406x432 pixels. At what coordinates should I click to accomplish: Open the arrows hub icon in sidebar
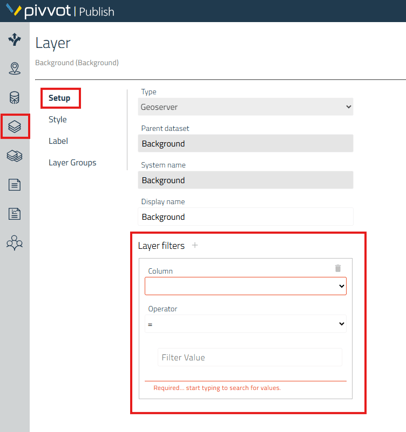pyautogui.click(x=15, y=39)
